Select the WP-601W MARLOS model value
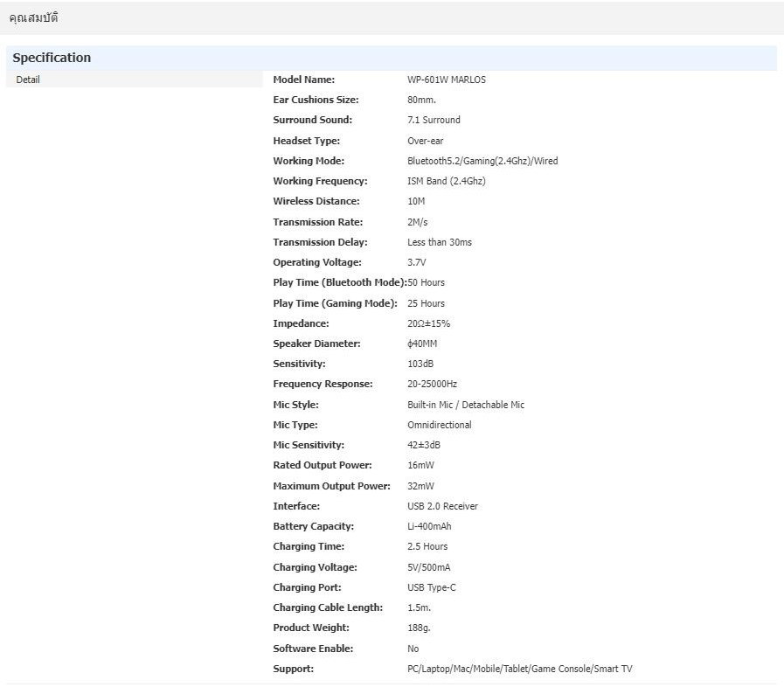 pyautogui.click(x=446, y=80)
